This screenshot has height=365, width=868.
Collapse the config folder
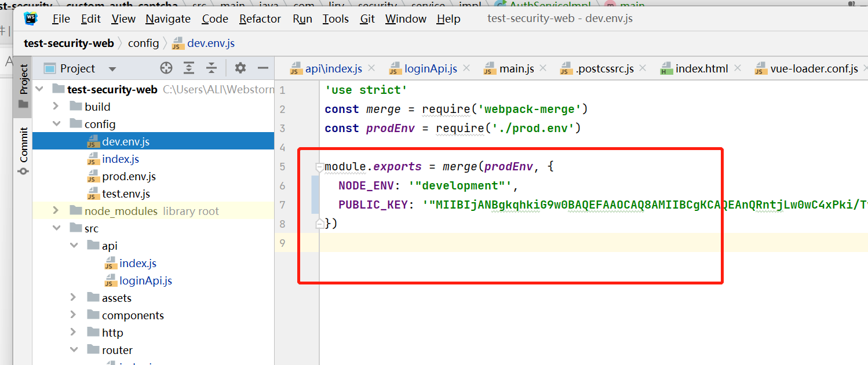[x=56, y=124]
